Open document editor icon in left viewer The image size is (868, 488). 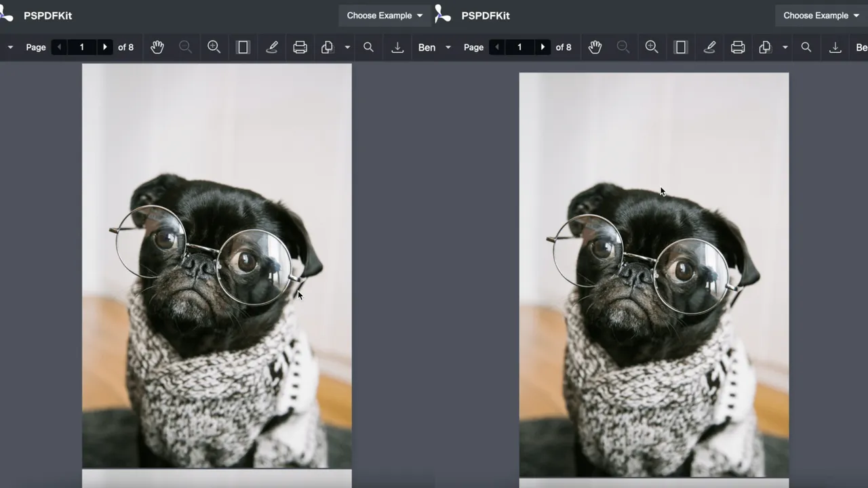coord(328,47)
